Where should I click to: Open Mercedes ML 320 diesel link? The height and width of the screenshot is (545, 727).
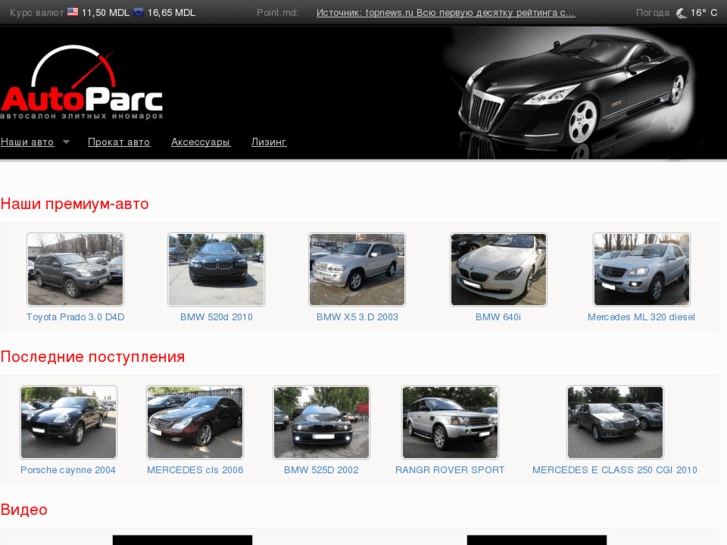click(x=641, y=317)
